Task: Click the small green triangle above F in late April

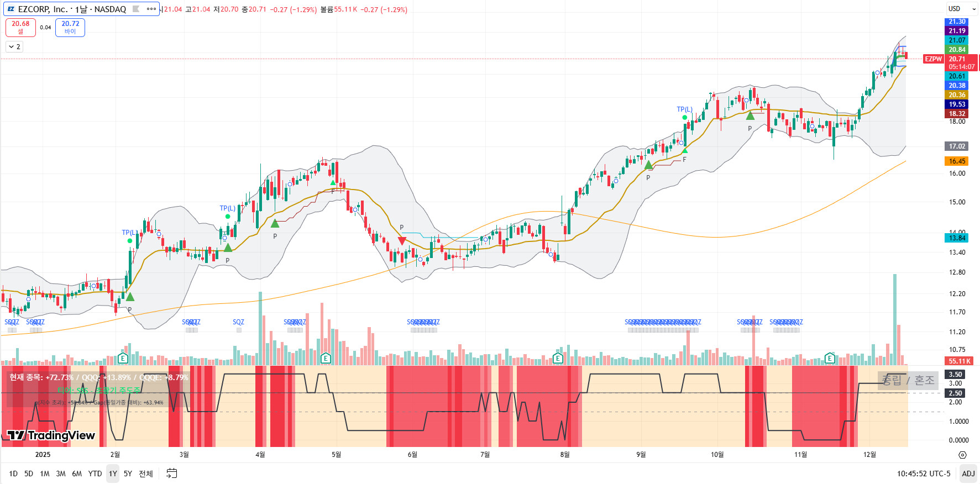Action: point(333,182)
